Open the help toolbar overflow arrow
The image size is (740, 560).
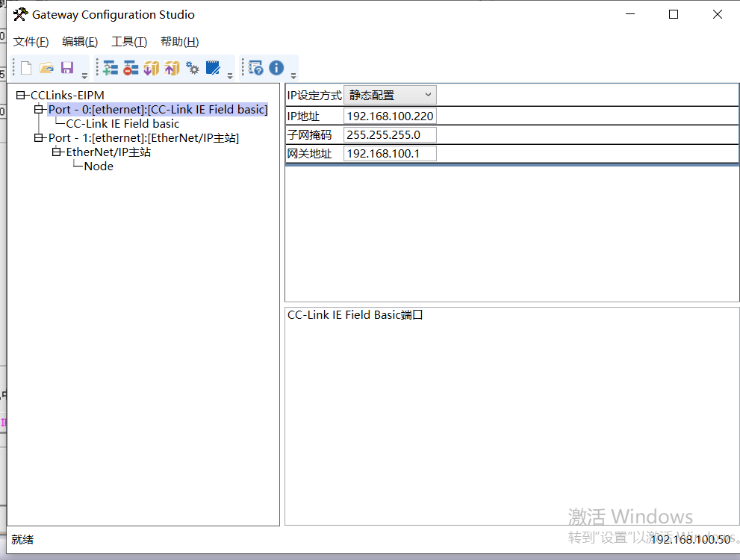[x=293, y=75]
